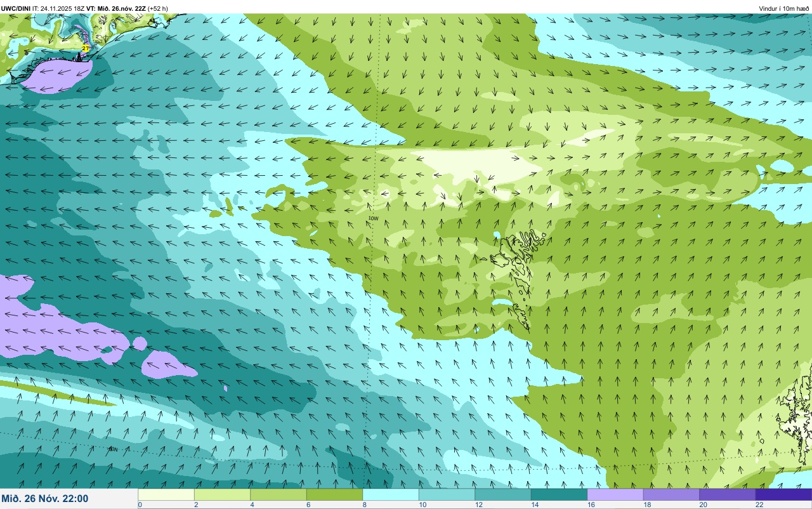Click the light lavender 16–18 legend swatch

pos(615,494)
